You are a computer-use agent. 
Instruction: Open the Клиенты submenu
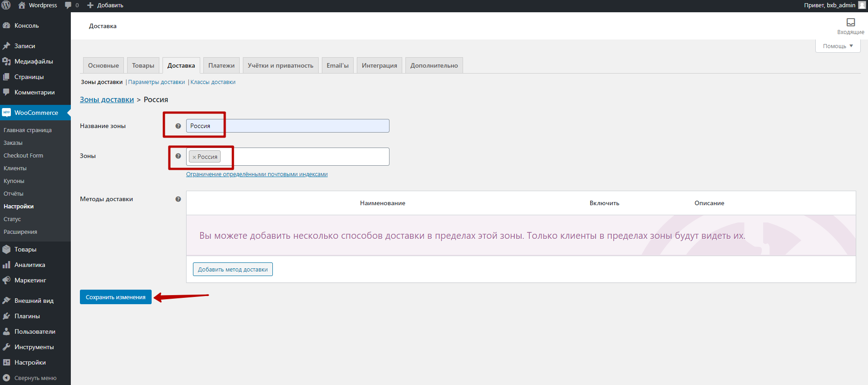click(x=15, y=168)
